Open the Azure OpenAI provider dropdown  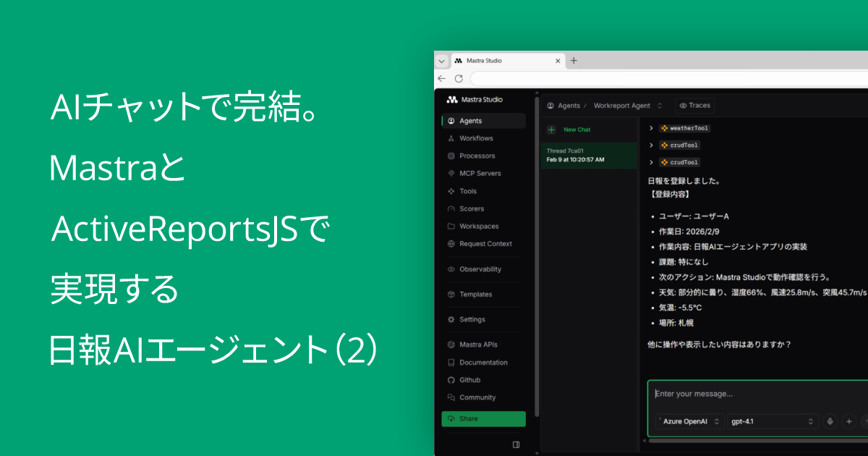tap(689, 421)
